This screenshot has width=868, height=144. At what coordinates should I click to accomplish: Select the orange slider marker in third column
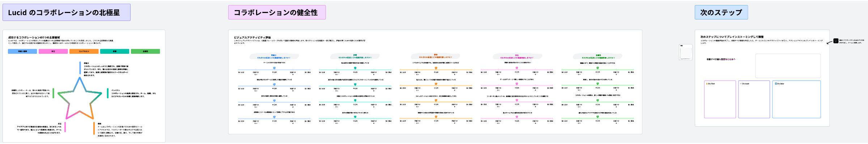(436, 68)
